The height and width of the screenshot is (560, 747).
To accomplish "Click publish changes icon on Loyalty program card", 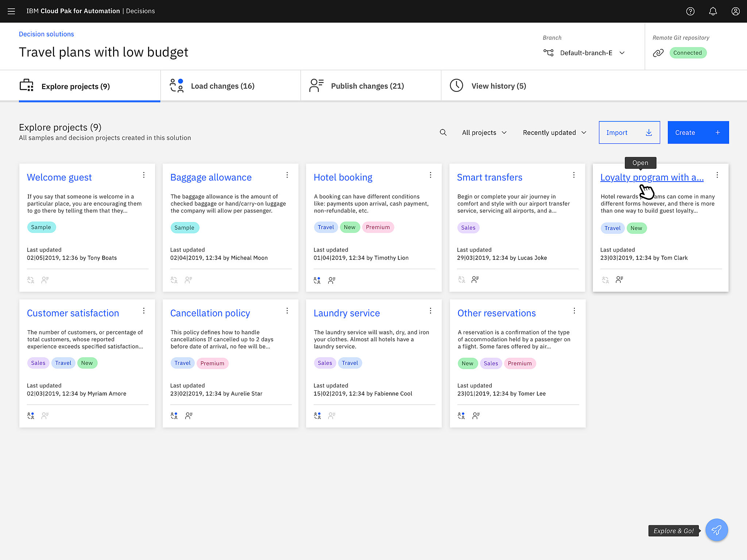I will coord(619,280).
